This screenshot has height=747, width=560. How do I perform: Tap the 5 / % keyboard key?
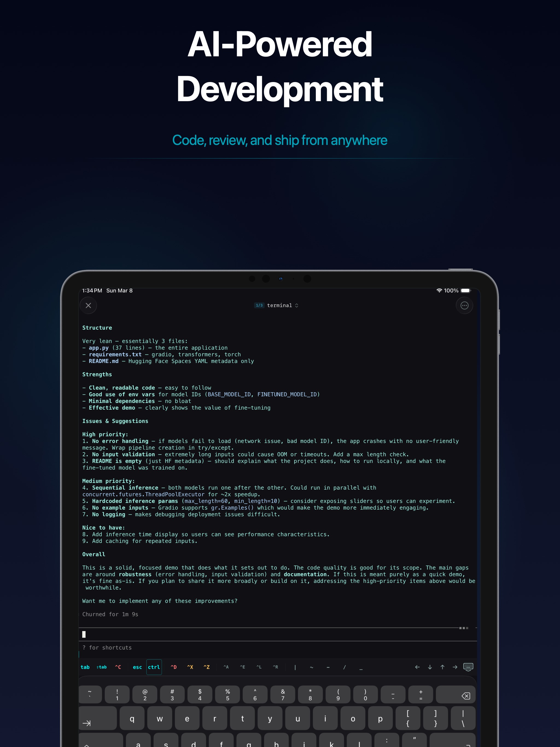point(228,694)
